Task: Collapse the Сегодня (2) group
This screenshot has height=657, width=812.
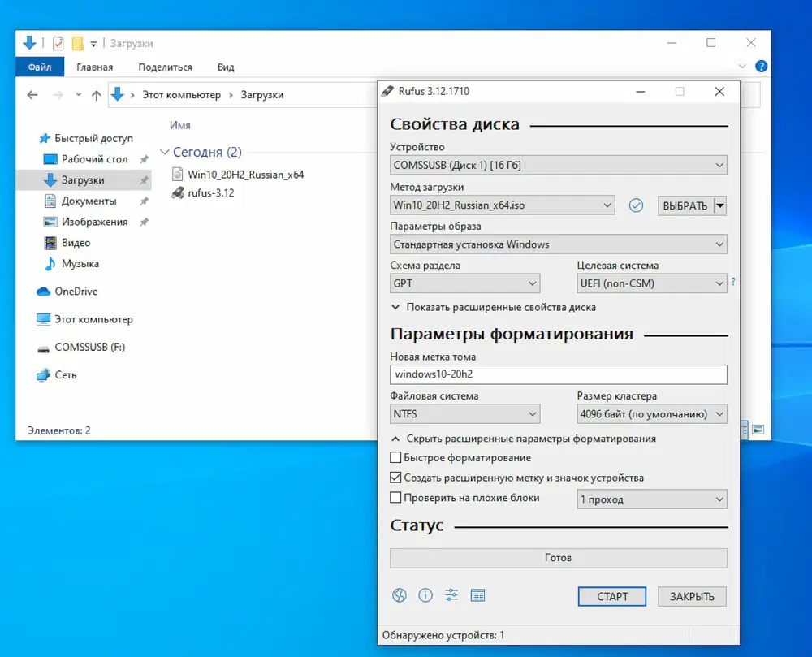Action: [165, 152]
